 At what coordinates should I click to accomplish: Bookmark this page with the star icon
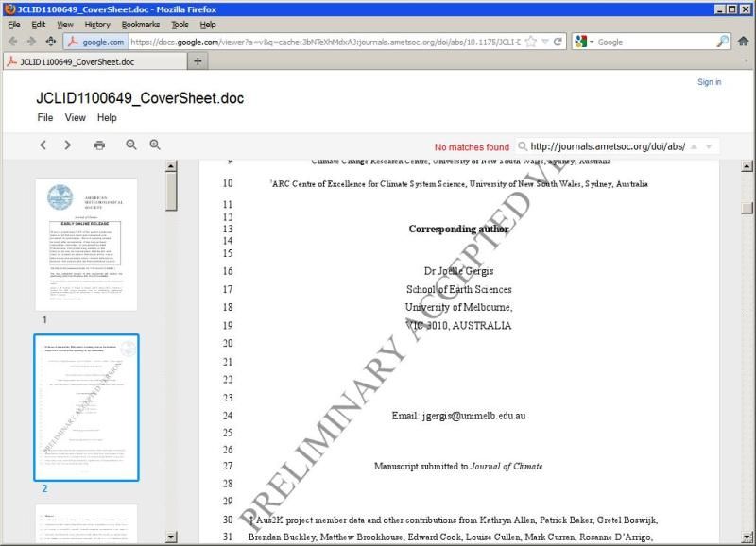530,42
